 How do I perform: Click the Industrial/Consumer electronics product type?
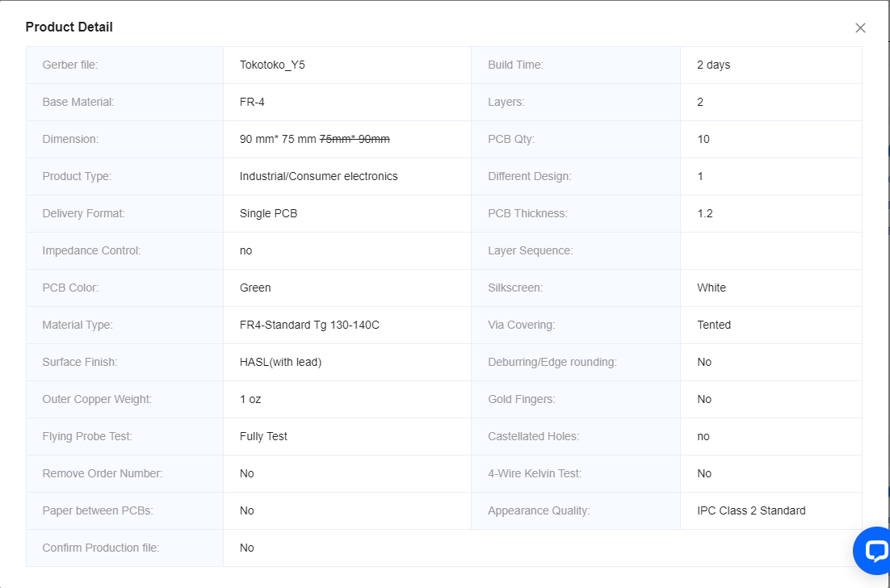point(318,176)
